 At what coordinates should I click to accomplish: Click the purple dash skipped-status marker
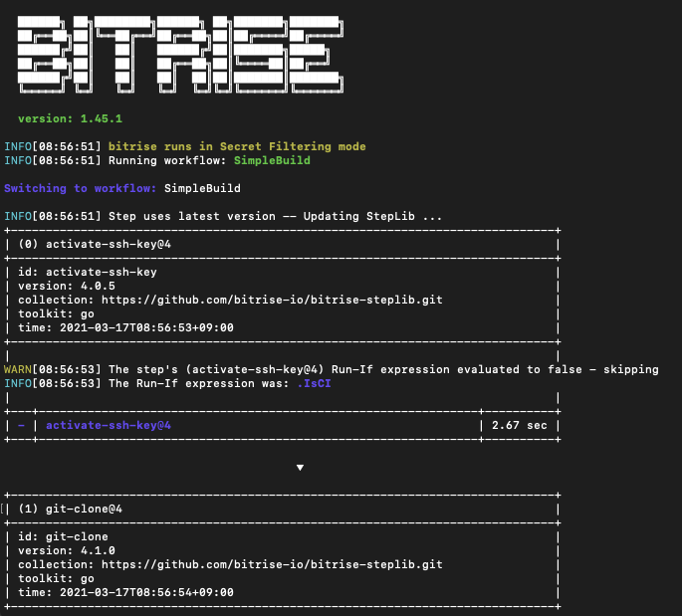tap(21, 425)
